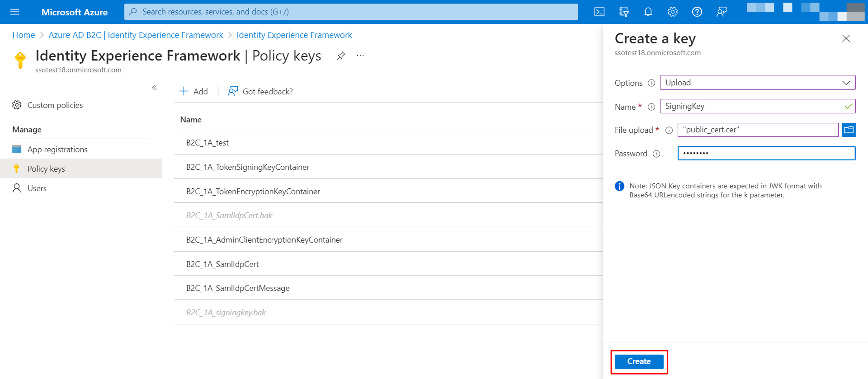Click the Microsoft Azure logo text

[x=74, y=12]
